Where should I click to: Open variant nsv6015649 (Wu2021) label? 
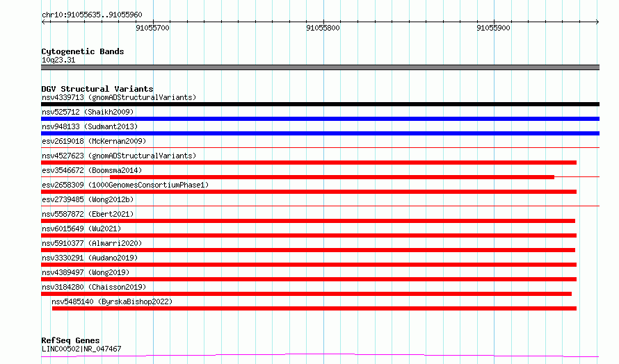click(81, 229)
